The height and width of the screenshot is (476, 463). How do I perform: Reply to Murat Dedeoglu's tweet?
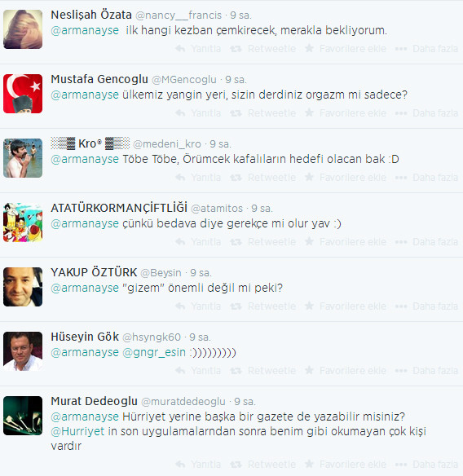point(198,464)
